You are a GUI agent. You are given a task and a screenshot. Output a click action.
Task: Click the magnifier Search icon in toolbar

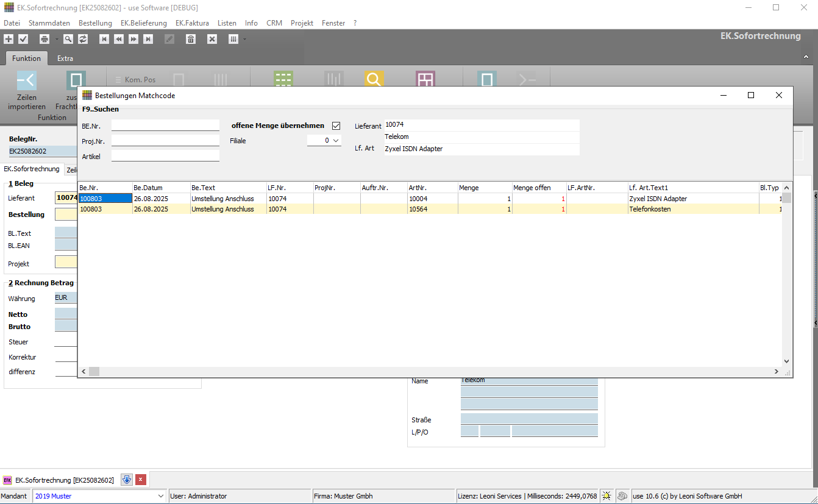(68, 39)
